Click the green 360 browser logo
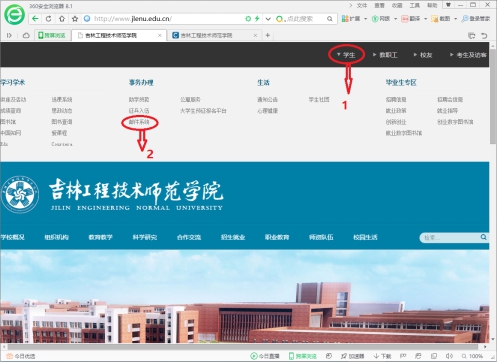 coord(14,14)
